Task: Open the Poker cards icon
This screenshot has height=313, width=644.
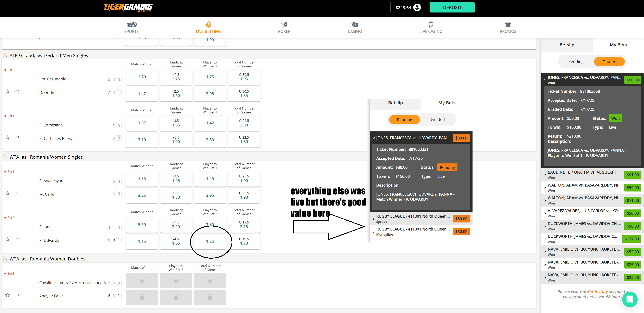Action: pos(284,24)
